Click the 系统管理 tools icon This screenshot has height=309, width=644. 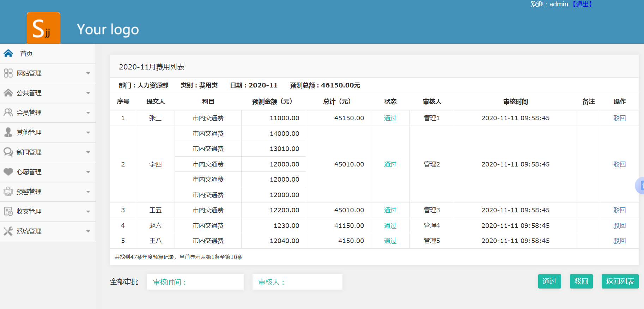8,231
